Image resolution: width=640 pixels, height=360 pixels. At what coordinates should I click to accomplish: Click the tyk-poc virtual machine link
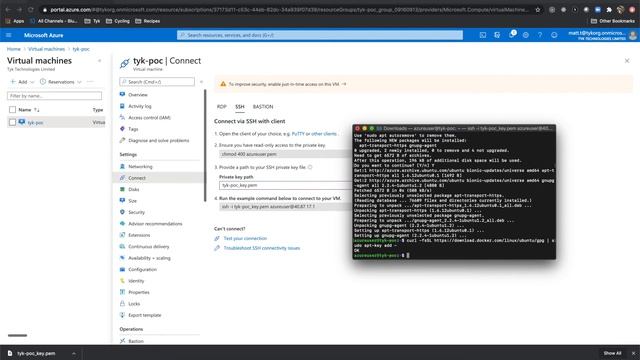click(x=35, y=122)
